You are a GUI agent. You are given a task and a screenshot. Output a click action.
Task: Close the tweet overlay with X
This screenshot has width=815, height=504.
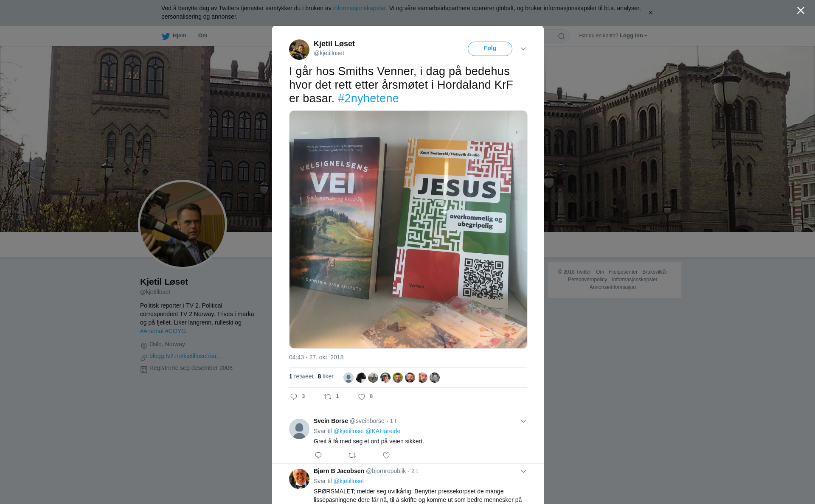pos(801,11)
